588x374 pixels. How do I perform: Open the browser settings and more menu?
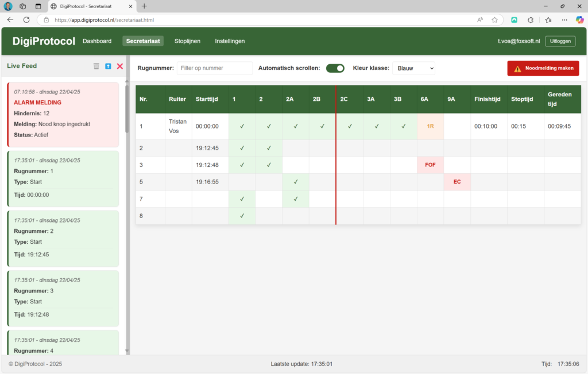pyautogui.click(x=564, y=20)
